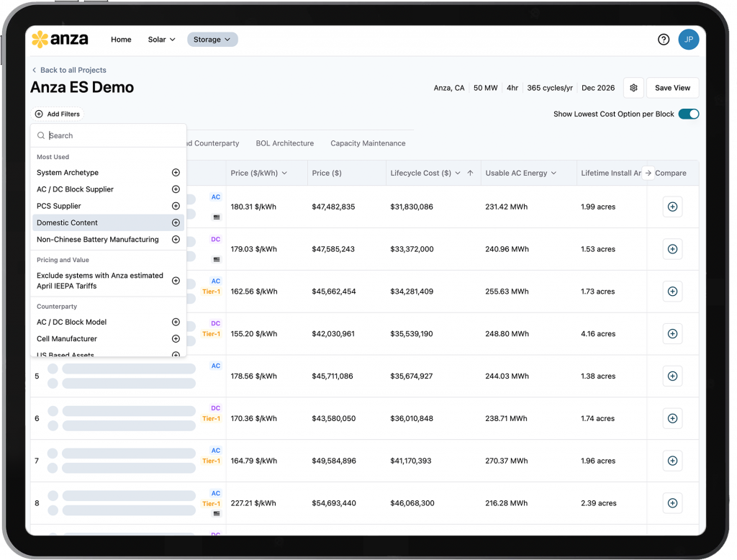The image size is (737, 560).
Task: Open project settings gear icon
Action: coord(633,88)
